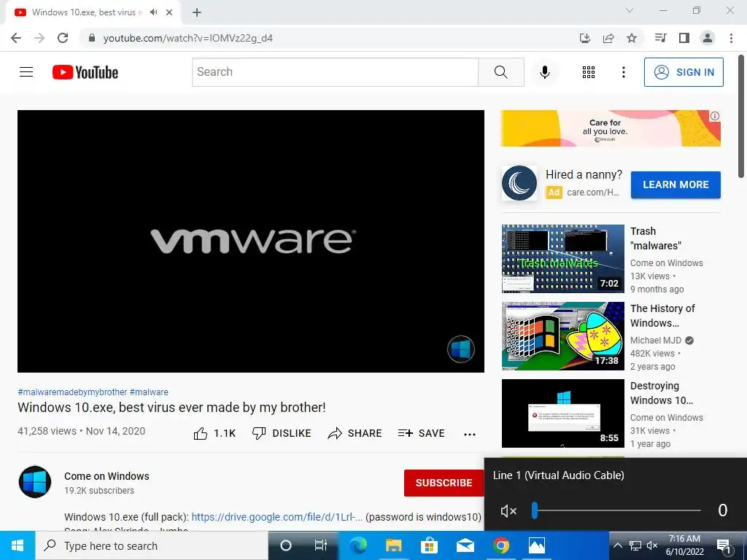The height and width of the screenshot is (560, 747).
Task: Go to the YouTube home logo
Action: click(85, 72)
